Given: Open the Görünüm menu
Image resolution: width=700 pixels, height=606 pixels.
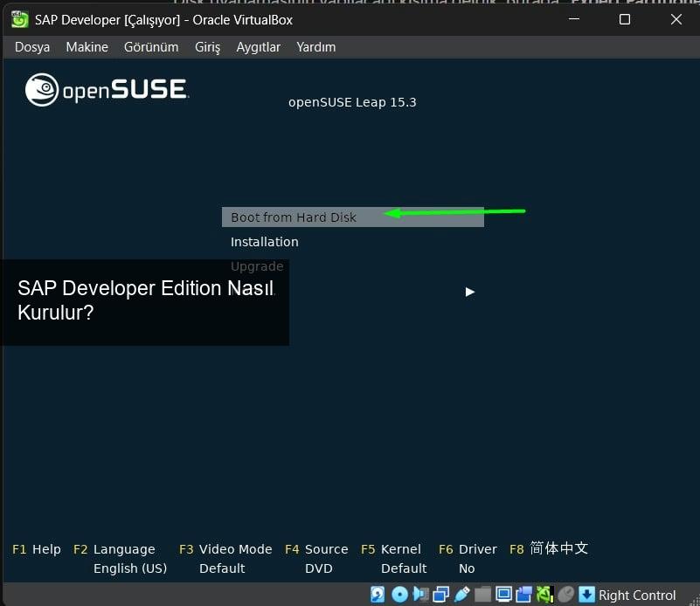Looking at the screenshot, I should click(x=151, y=47).
